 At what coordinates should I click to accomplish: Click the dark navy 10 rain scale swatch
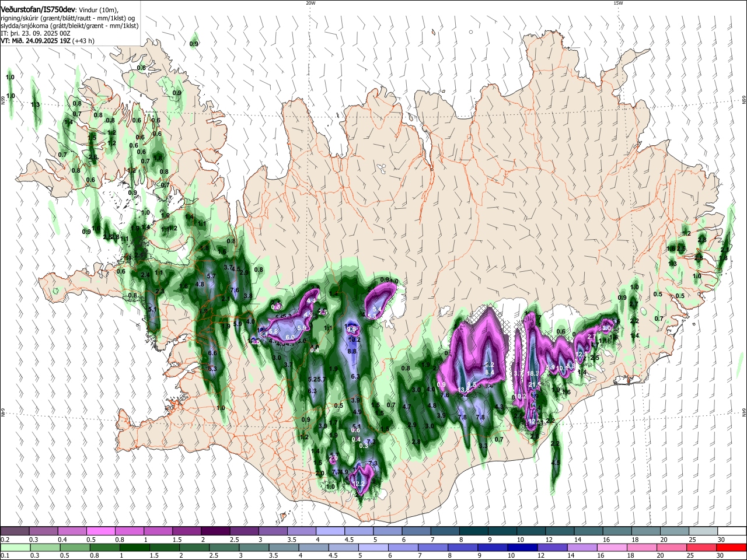click(x=523, y=547)
